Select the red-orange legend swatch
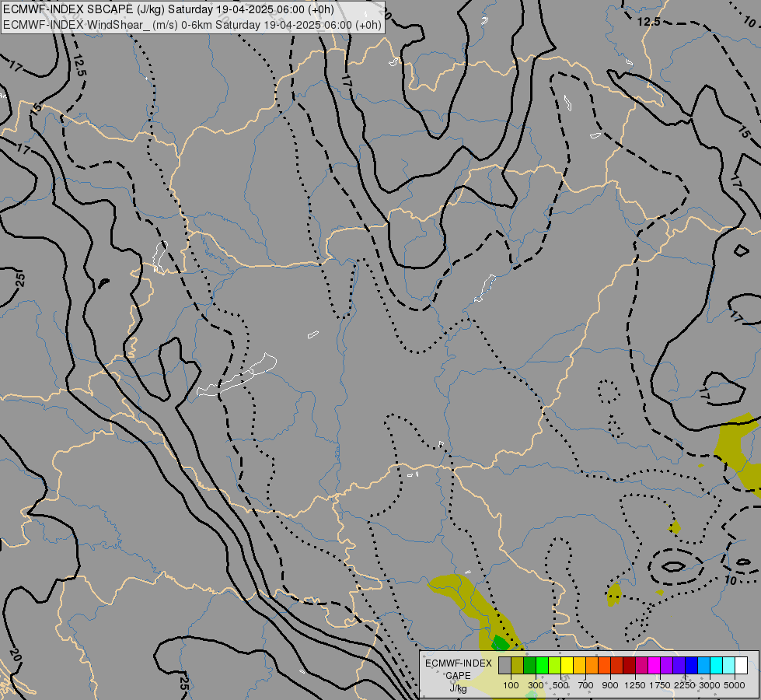 (605, 665)
